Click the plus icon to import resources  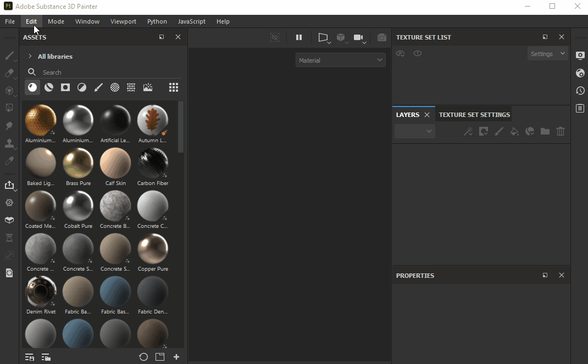(x=176, y=357)
